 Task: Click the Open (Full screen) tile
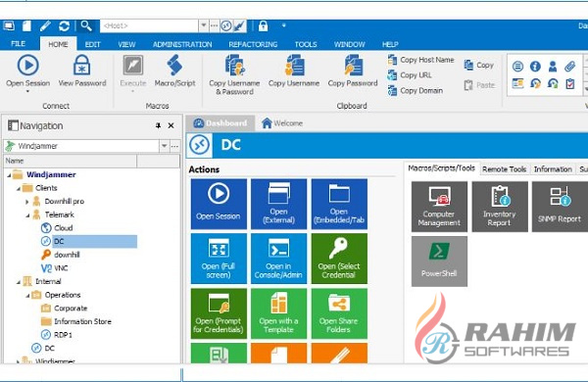click(x=219, y=259)
